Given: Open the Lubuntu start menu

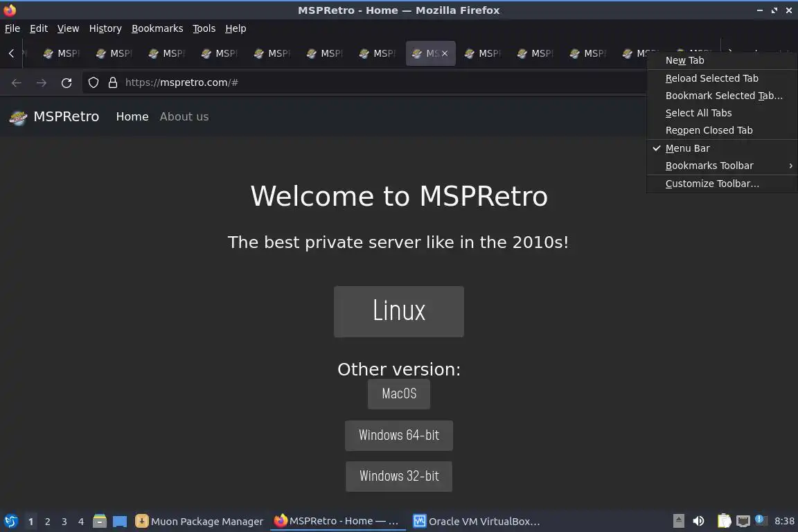Looking at the screenshot, I should [11, 522].
